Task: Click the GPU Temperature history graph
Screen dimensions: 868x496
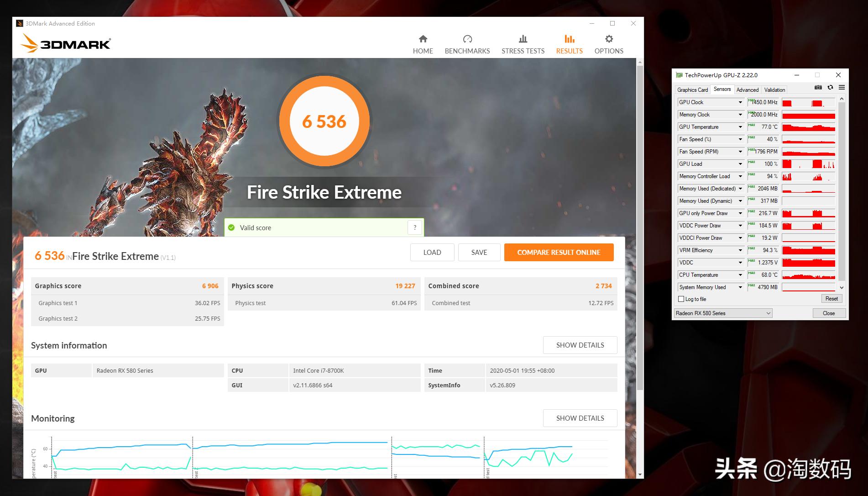Action: coord(809,127)
